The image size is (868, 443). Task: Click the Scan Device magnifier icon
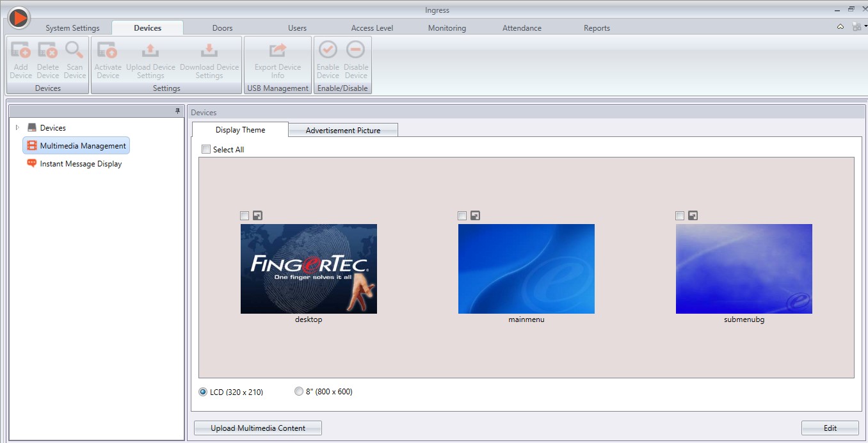click(x=74, y=50)
